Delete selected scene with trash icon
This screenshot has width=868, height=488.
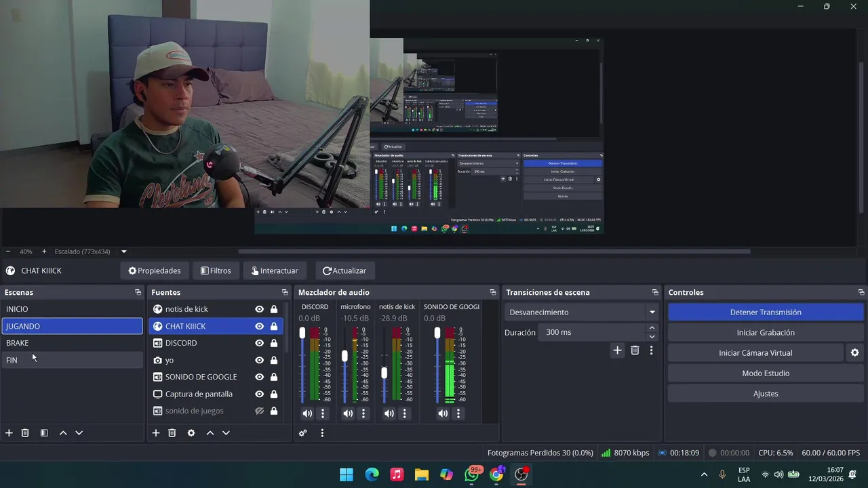[x=25, y=432]
